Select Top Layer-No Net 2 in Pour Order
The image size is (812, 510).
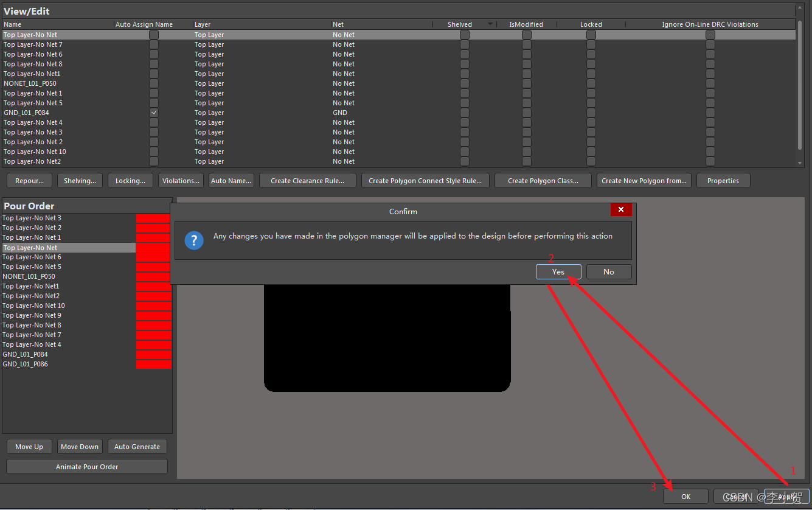click(x=69, y=228)
